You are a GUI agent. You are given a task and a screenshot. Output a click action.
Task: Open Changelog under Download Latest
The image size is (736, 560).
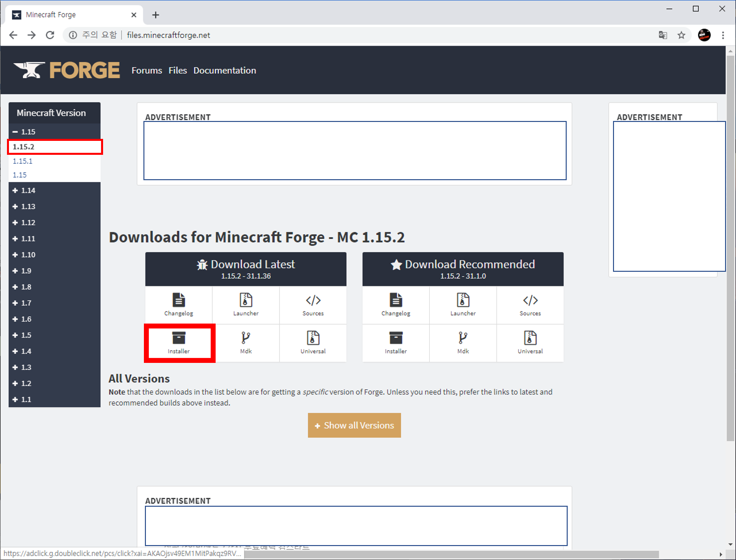click(179, 305)
